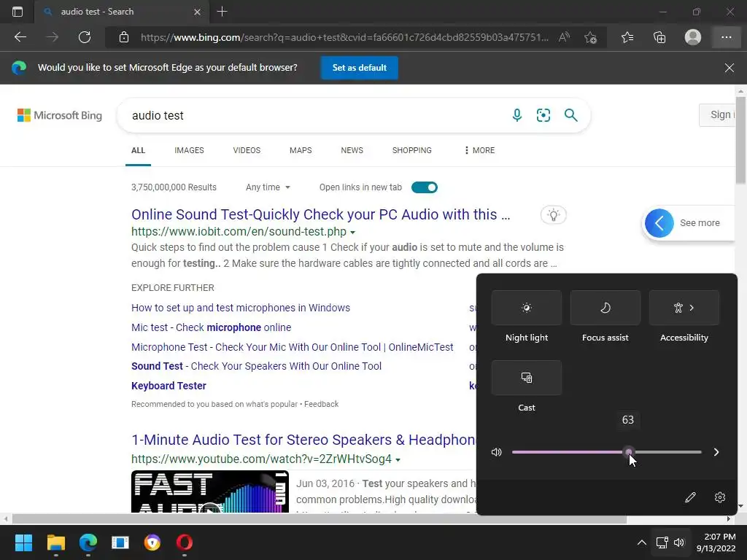Viewport: 747px width, 560px height.
Task: Click the volume slider track
Action: pos(606,452)
